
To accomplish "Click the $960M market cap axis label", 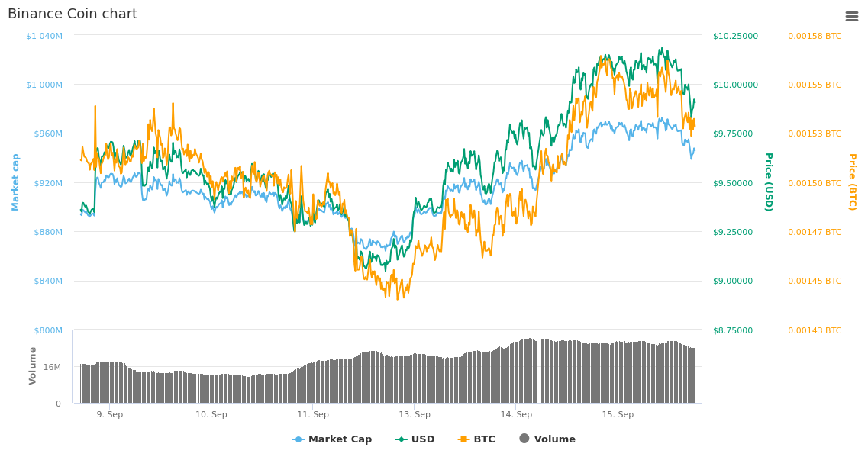I will [x=48, y=134].
